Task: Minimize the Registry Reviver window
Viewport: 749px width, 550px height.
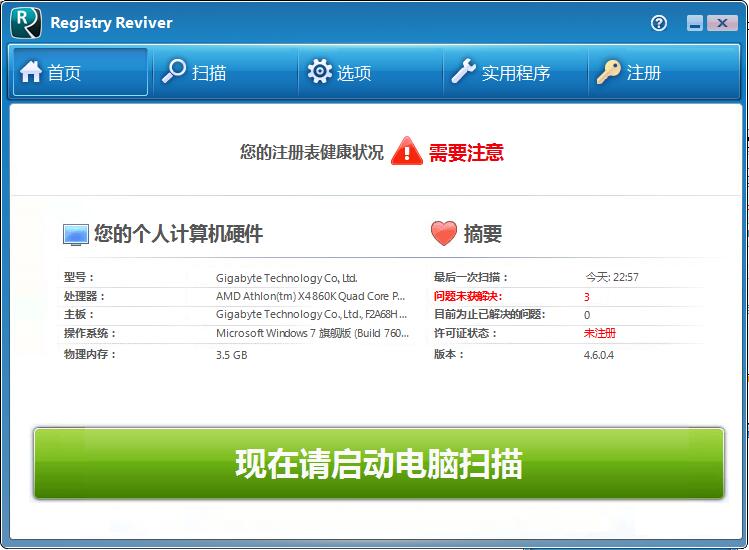Action: 695,23
